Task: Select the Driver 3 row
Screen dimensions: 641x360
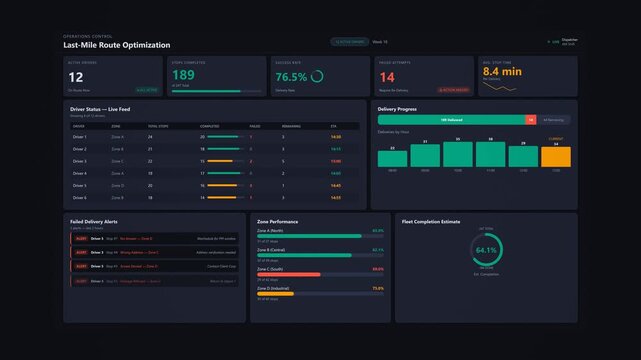Action: pyautogui.click(x=215, y=161)
